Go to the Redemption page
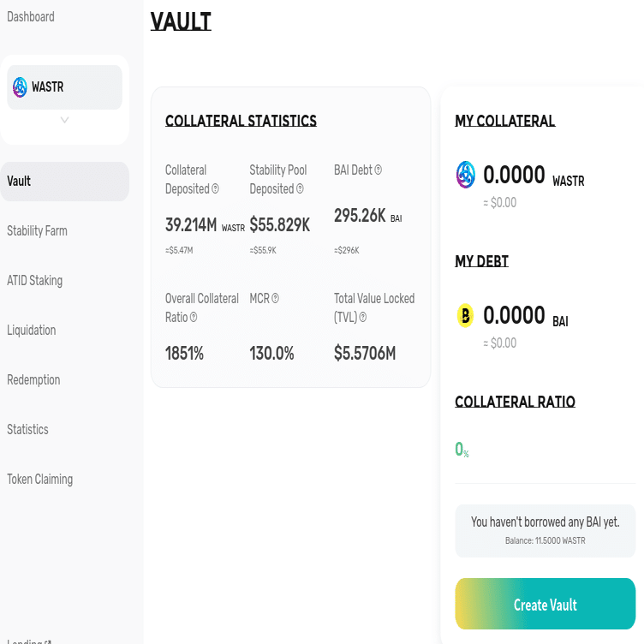Image resolution: width=644 pixels, height=644 pixels. (33, 380)
